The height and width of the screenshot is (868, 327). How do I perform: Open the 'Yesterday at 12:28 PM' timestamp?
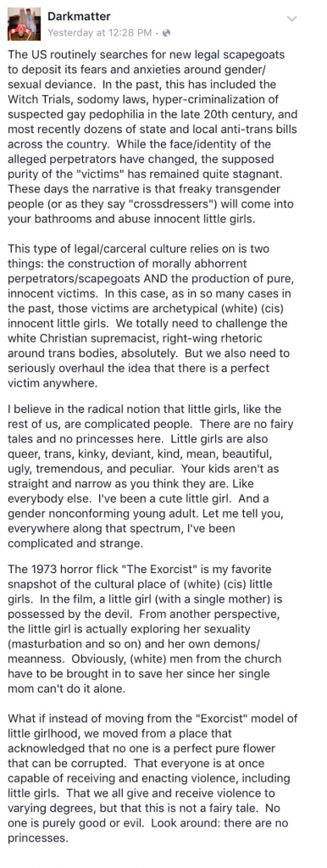coord(100,33)
